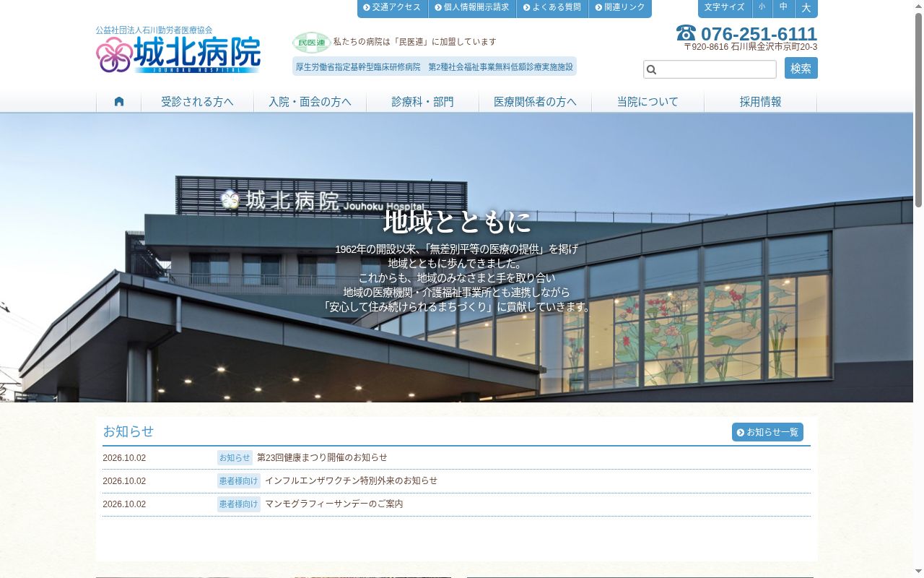Viewport: 924px width, 578px height.
Task: Open マンモグラフィーサンデーのご案内 news item
Action: [x=334, y=504]
